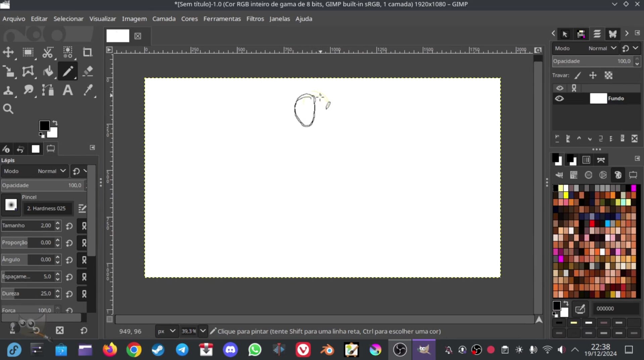Expand the layer mode group chevron

click(636, 48)
